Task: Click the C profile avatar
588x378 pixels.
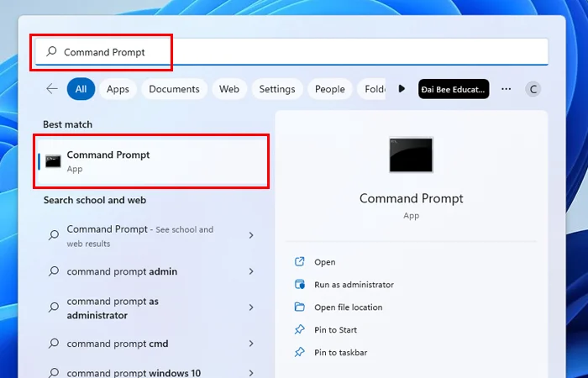Action: coord(533,89)
